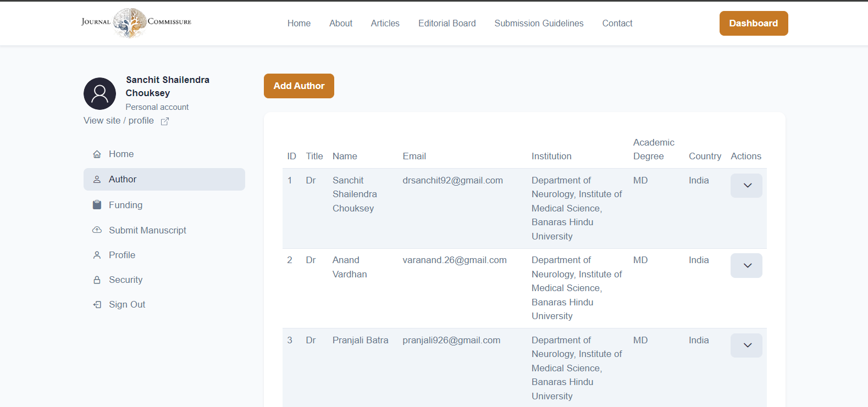Click the Journal Commissure brain logo
This screenshot has height=407, width=868.
click(x=130, y=23)
